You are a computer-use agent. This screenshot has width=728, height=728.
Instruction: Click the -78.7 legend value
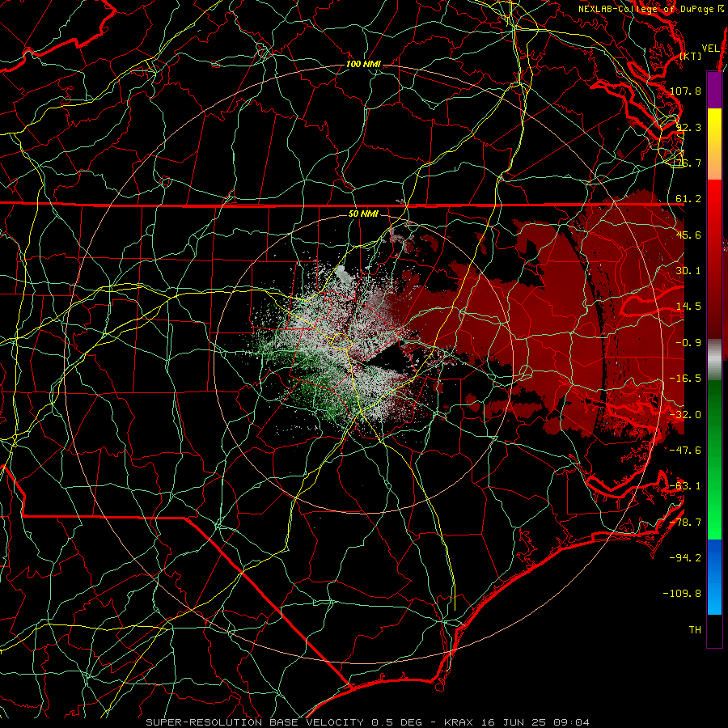pyautogui.click(x=685, y=523)
